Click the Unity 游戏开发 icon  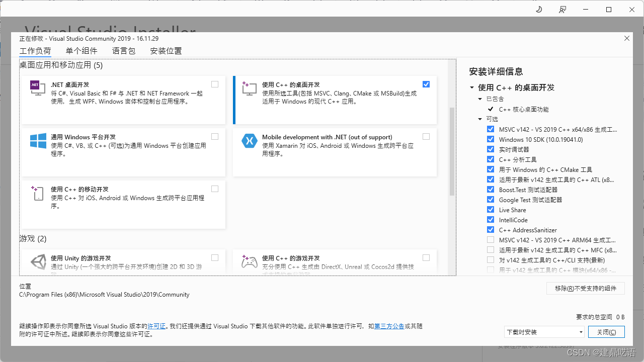[x=38, y=262]
